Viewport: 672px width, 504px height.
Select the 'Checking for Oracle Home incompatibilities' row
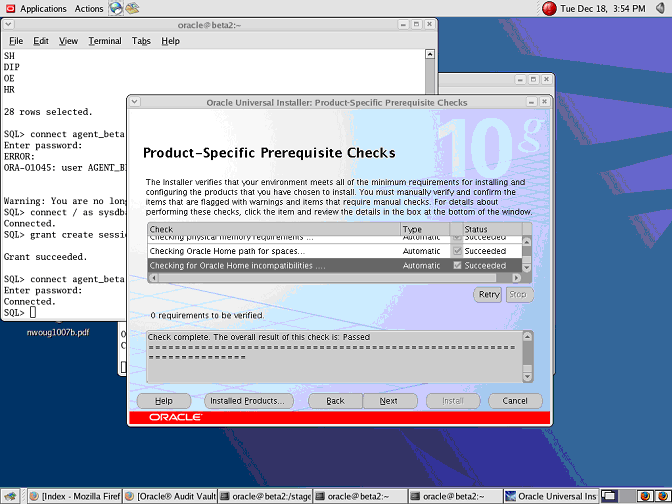click(x=335, y=266)
